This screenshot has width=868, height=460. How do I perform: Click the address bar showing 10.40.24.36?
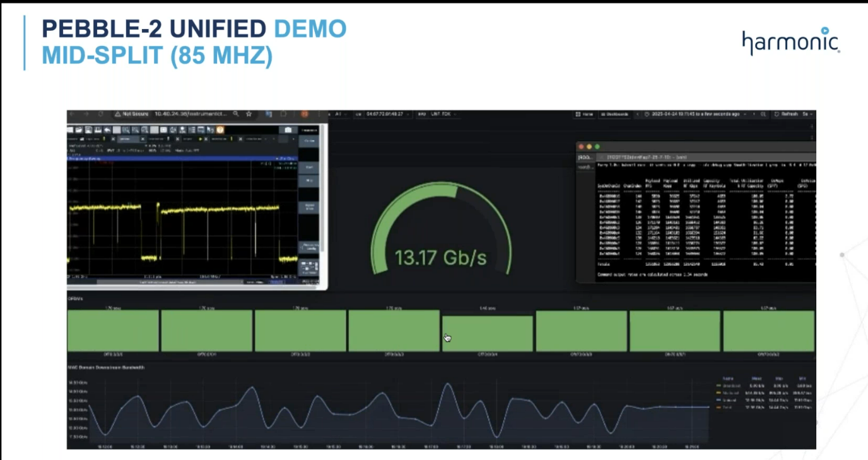click(191, 114)
